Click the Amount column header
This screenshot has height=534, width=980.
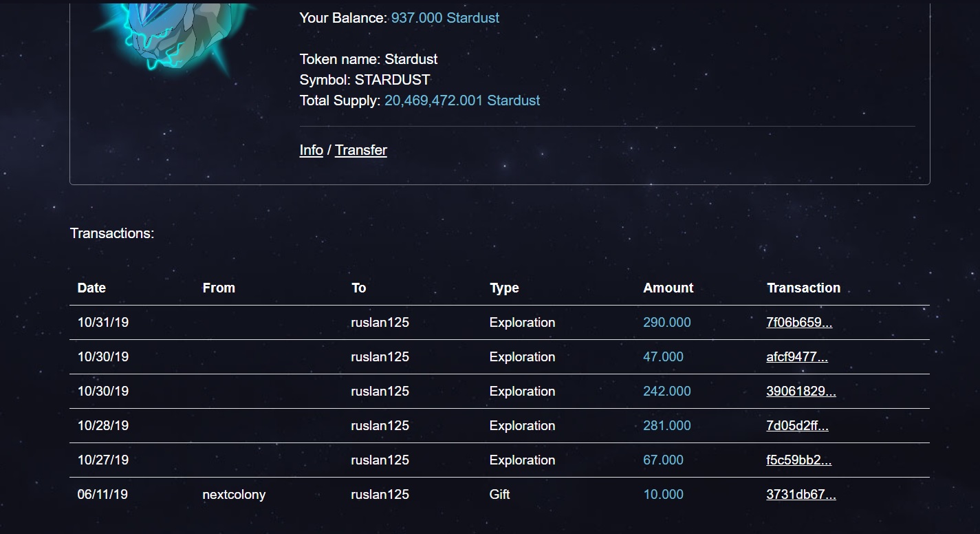(x=668, y=288)
